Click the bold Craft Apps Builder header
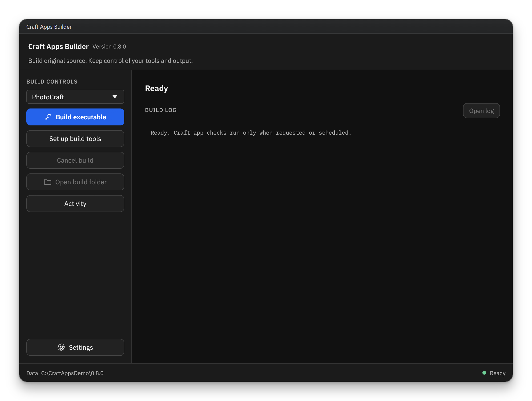Viewport: 532px width, 401px height. pyautogui.click(x=58, y=46)
